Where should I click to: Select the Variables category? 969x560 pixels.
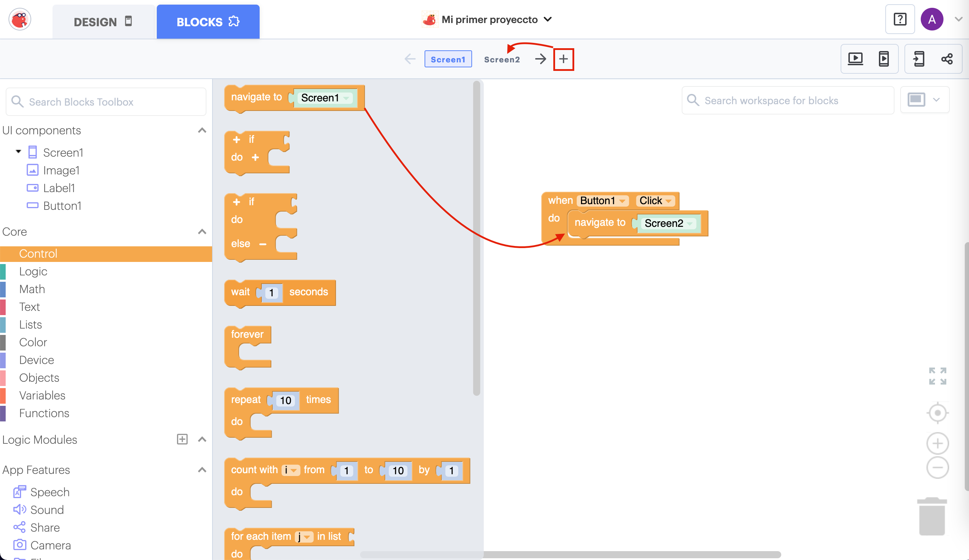click(42, 395)
